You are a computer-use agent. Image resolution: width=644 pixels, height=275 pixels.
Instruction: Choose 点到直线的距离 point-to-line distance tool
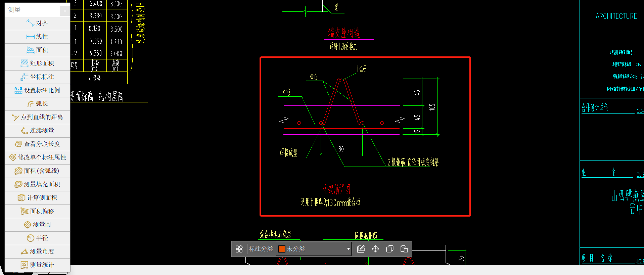(x=37, y=117)
